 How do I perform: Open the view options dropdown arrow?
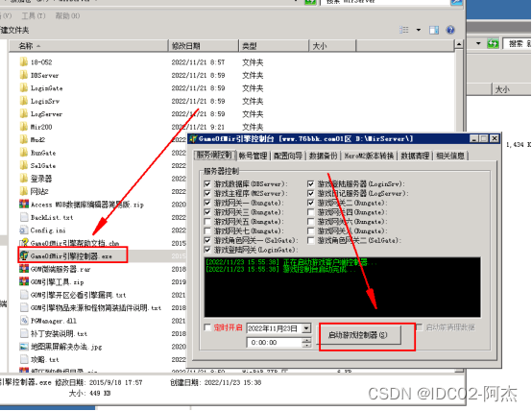tap(419, 30)
